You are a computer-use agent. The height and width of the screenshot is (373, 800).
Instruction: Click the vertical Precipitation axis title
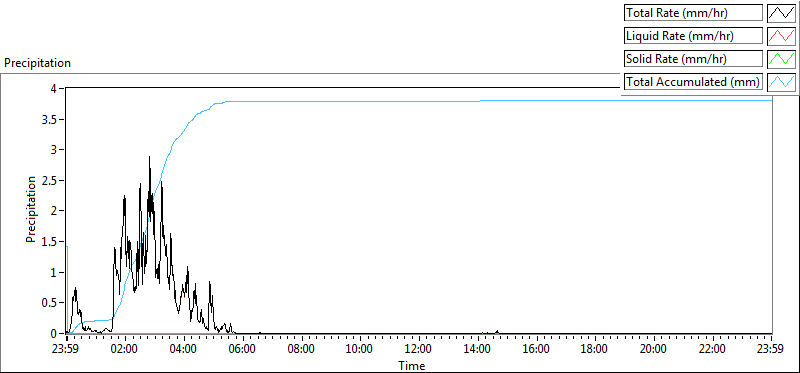point(32,209)
